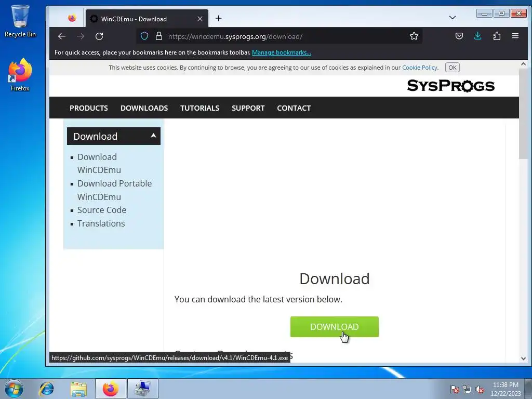Open the Firefox View pinned tab

[72, 18]
